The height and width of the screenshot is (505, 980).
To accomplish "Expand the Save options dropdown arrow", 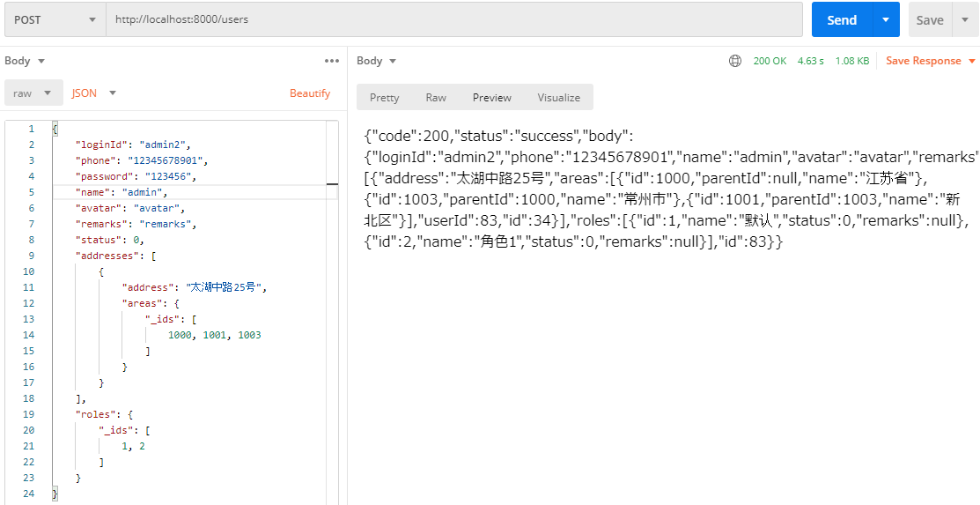I will tap(964, 20).
